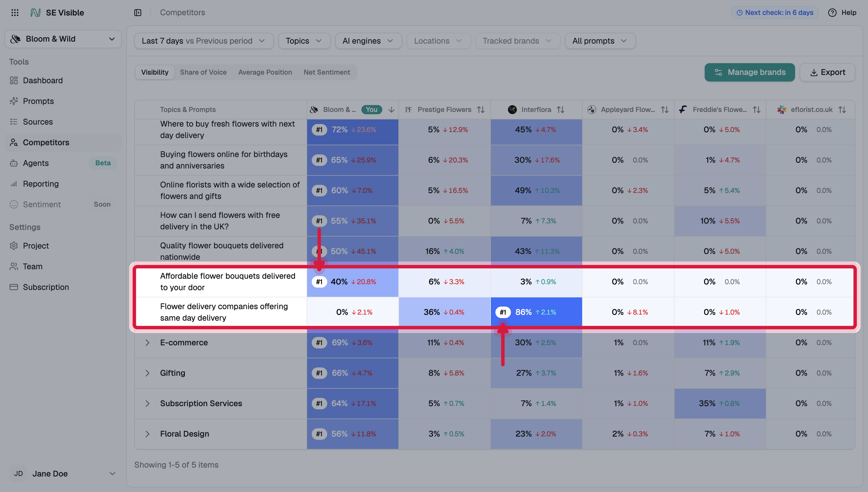Open the Tracked brands filter dropdown
Viewport: 868px width, 492px height.
point(518,41)
